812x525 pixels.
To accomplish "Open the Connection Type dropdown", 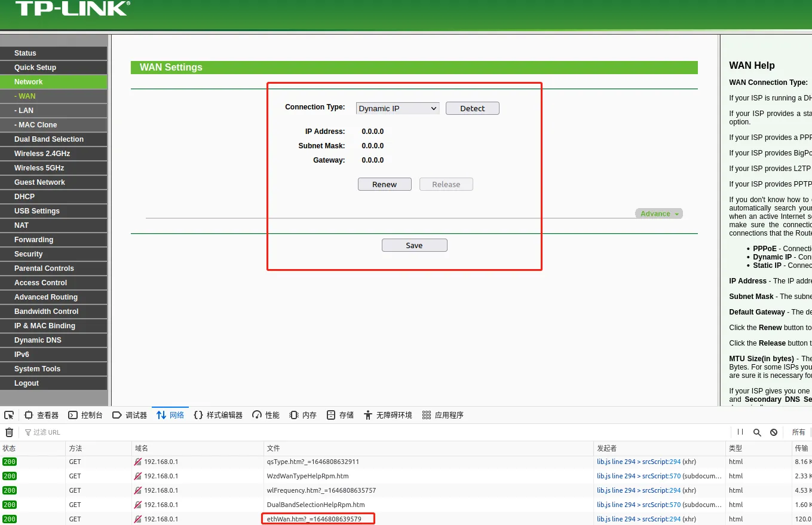I will pyautogui.click(x=397, y=108).
